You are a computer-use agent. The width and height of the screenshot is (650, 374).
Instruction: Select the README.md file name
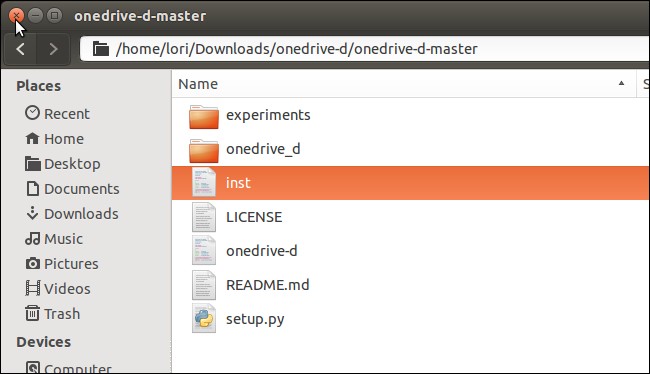267,285
